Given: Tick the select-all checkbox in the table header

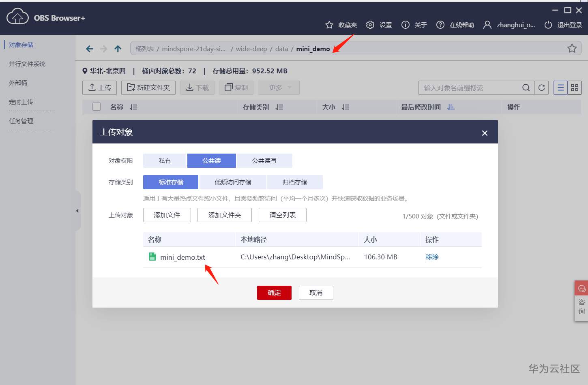Looking at the screenshot, I should (x=97, y=107).
